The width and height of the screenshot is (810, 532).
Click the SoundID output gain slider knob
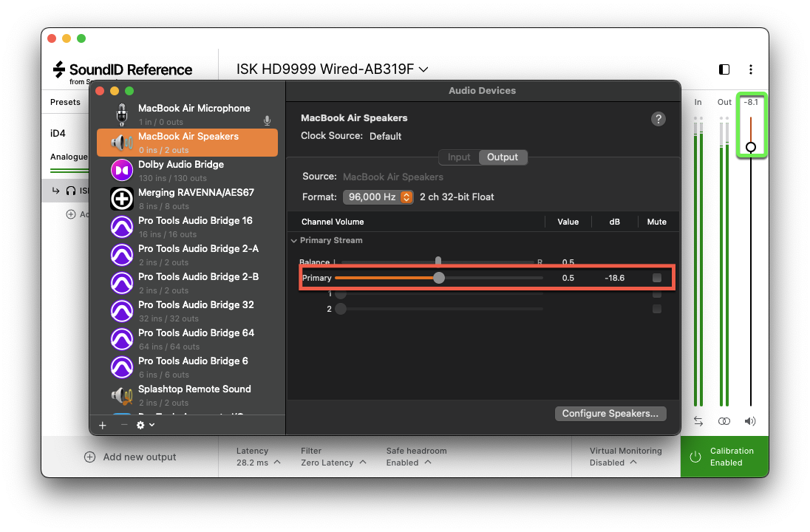(x=751, y=147)
